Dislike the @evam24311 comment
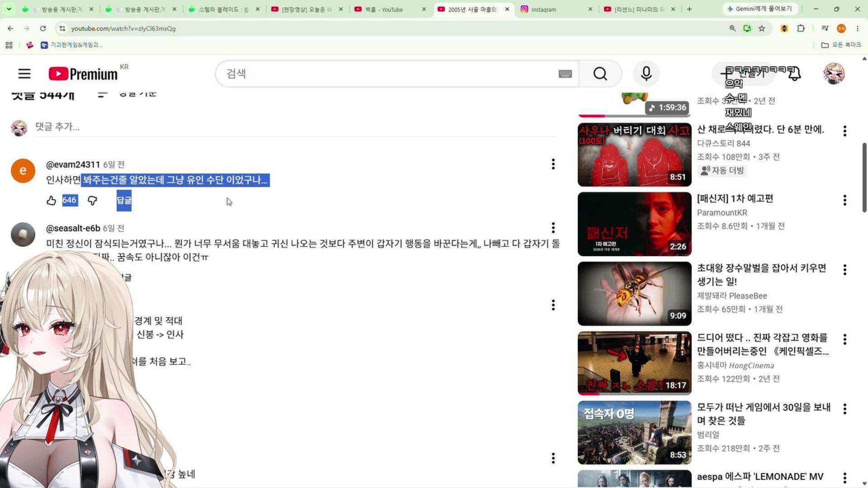Viewport: 868px width, 488px height. coord(92,201)
